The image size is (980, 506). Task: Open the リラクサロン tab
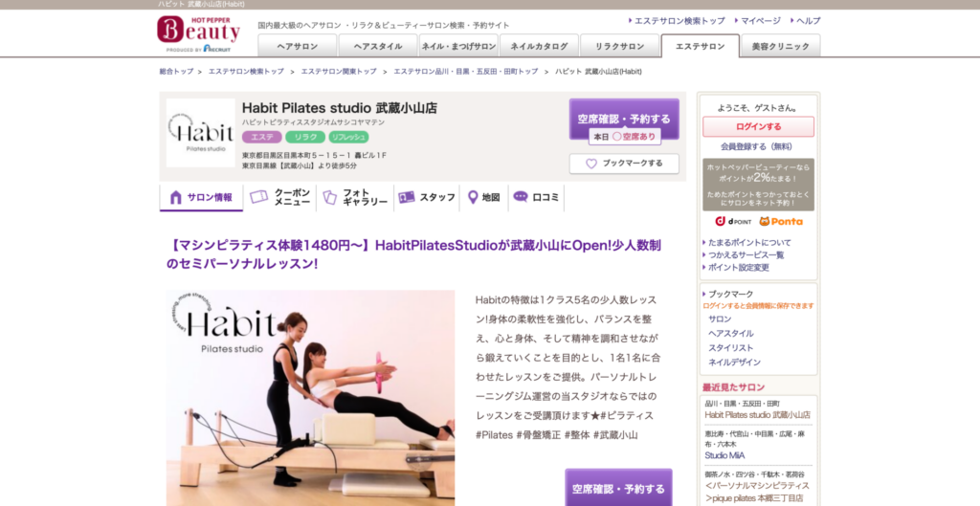(x=620, y=46)
